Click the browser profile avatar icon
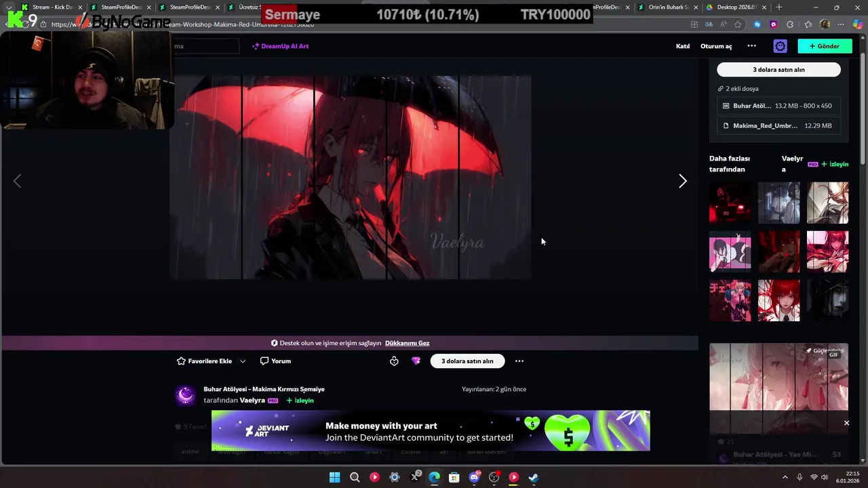868x488 pixels. [825, 24]
